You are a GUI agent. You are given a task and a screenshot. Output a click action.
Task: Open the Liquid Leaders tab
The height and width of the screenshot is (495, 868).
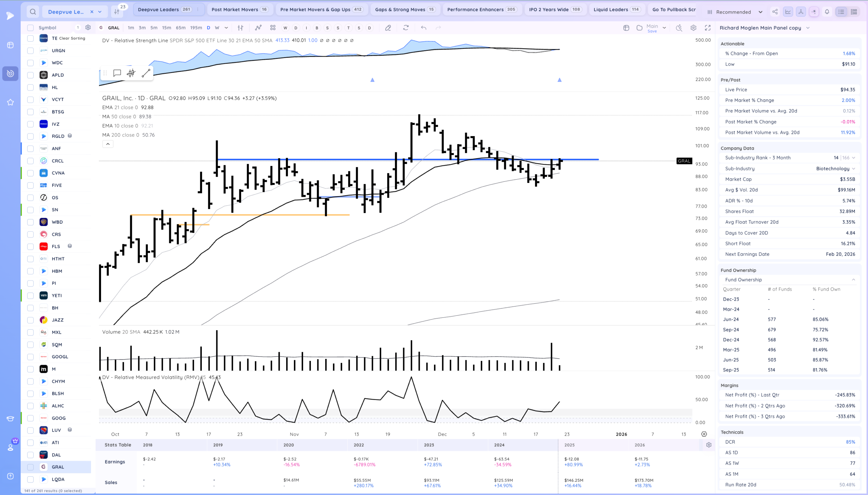616,9
